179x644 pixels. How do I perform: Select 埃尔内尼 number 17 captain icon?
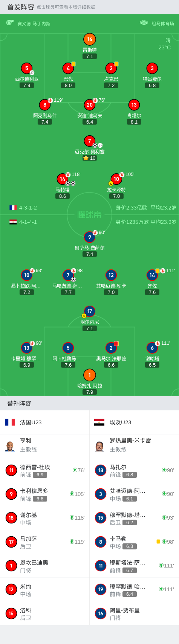[89, 311]
